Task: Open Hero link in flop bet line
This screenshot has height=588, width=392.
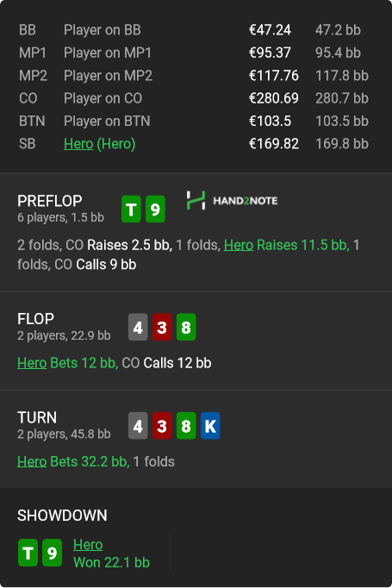Action: click(32, 363)
